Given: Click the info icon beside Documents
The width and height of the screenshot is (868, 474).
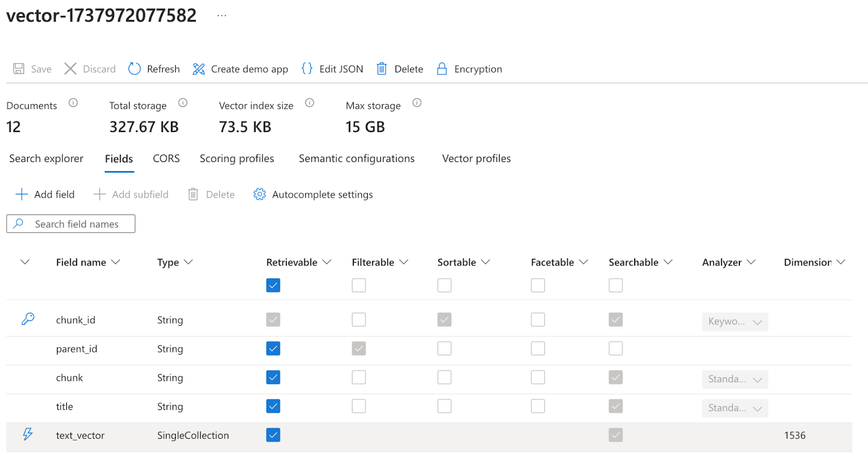Looking at the screenshot, I should pyautogui.click(x=73, y=103).
